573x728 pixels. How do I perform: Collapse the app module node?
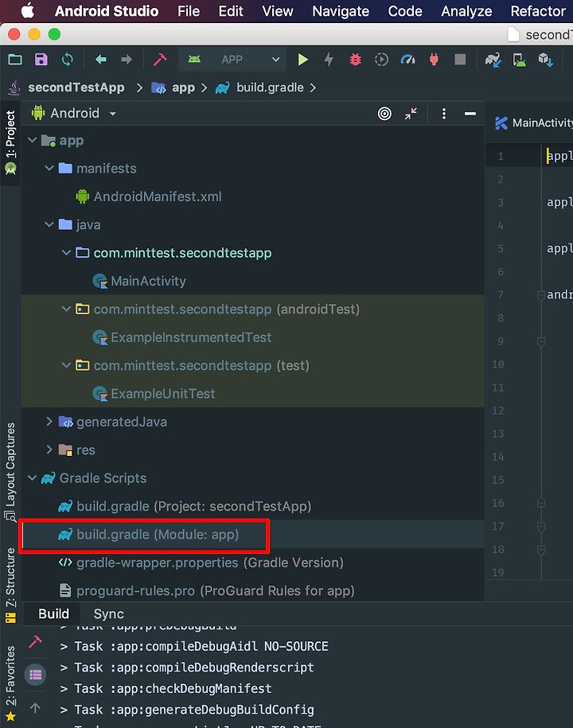32,140
